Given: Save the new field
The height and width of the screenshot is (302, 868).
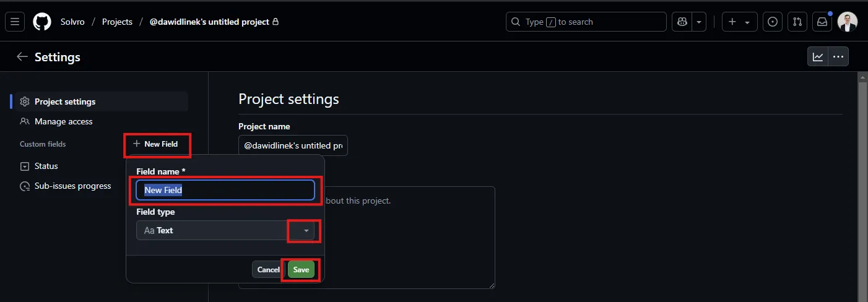Looking at the screenshot, I should 301,270.
